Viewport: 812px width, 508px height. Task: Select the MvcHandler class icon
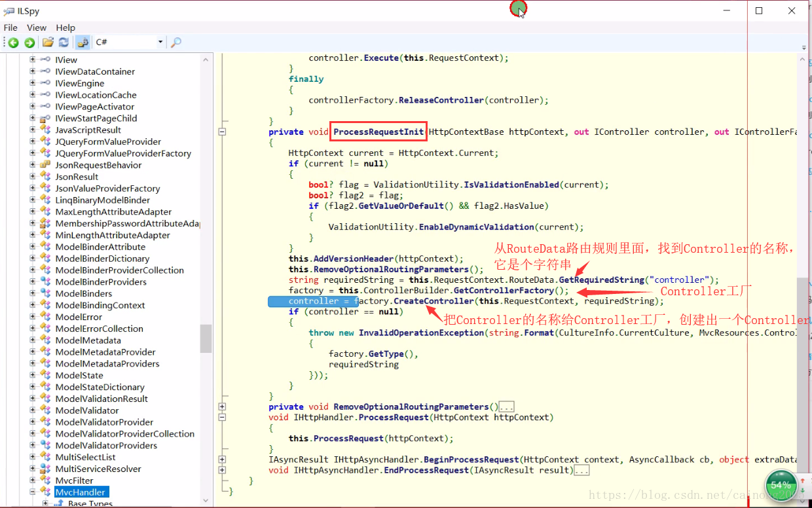click(x=45, y=492)
